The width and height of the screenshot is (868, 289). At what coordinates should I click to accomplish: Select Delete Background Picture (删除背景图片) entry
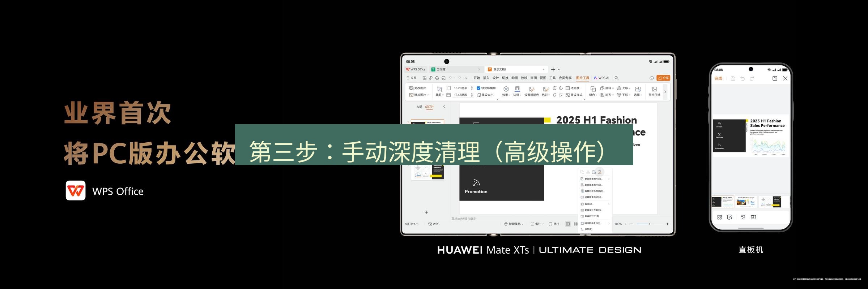(x=595, y=185)
